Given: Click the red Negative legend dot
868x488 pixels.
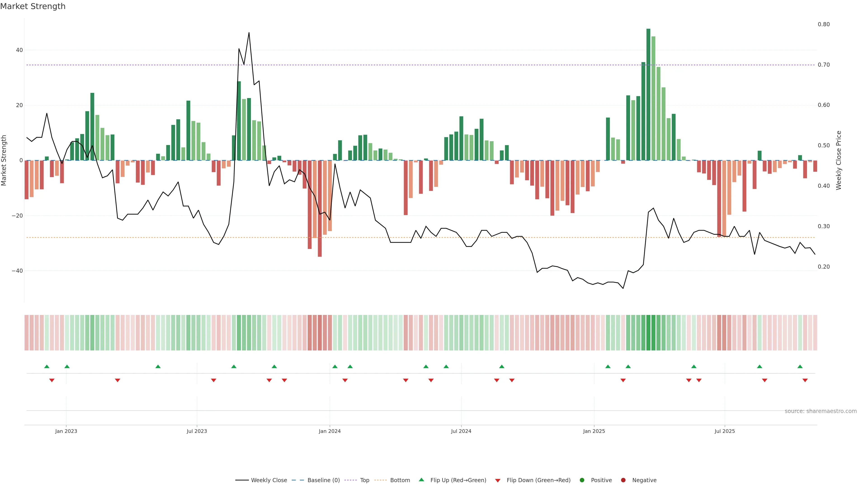Looking at the screenshot, I should [623, 480].
